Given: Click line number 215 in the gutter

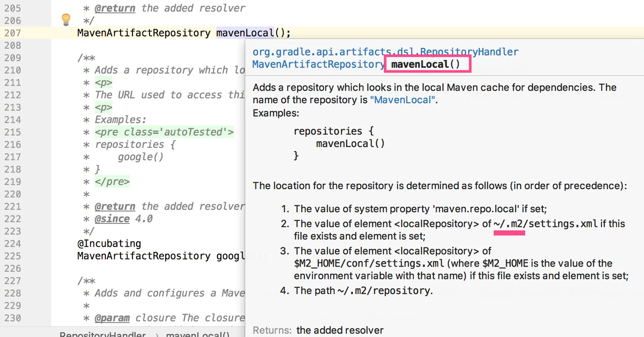Looking at the screenshot, I should click(x=12, y=132).
